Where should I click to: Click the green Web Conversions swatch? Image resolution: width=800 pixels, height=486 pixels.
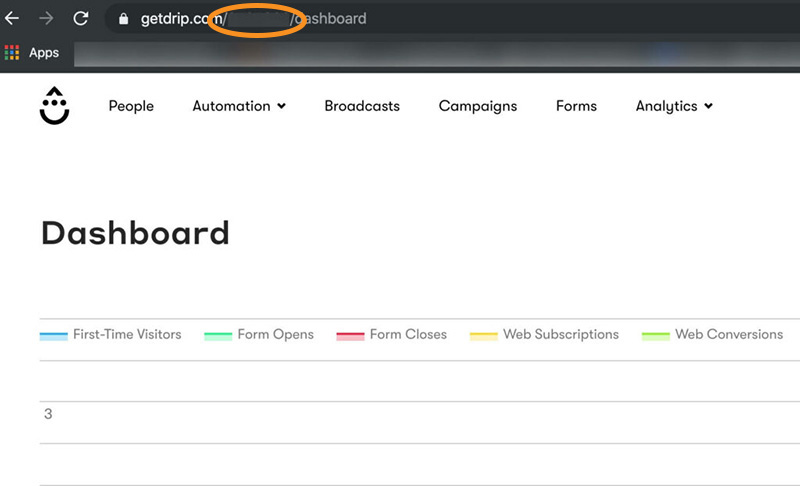[655, 335]
